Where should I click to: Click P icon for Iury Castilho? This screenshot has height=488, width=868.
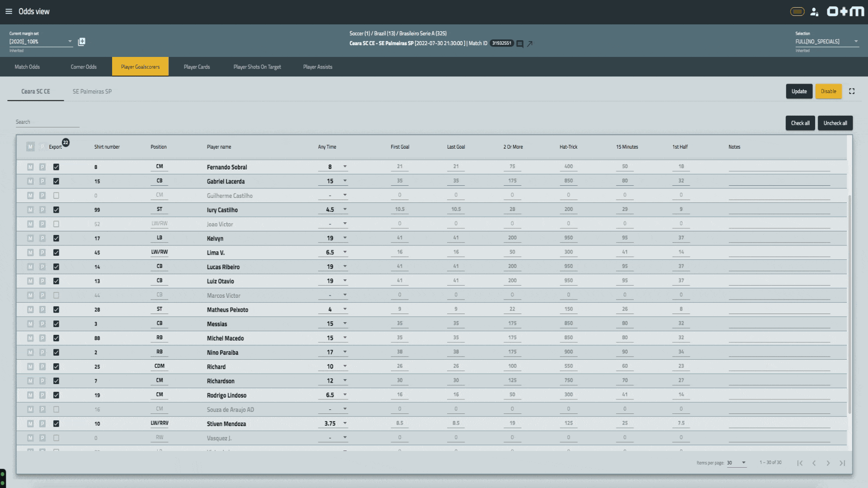42,210
